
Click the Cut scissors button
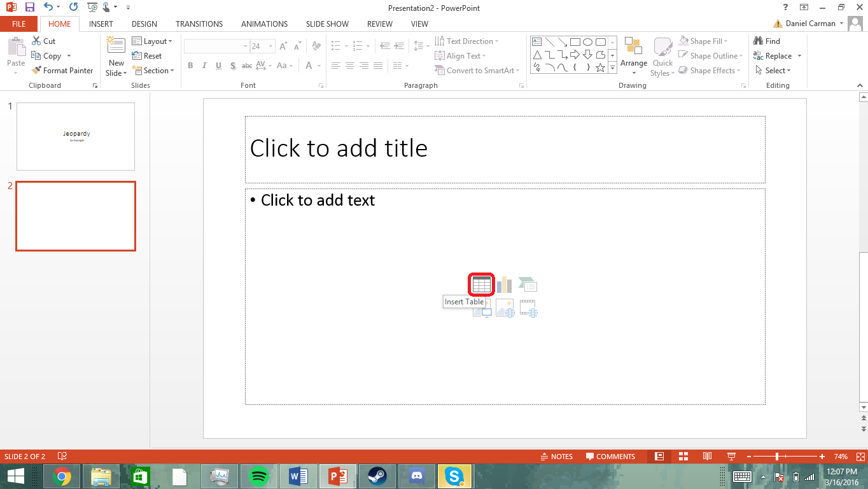tap(43, 41)
